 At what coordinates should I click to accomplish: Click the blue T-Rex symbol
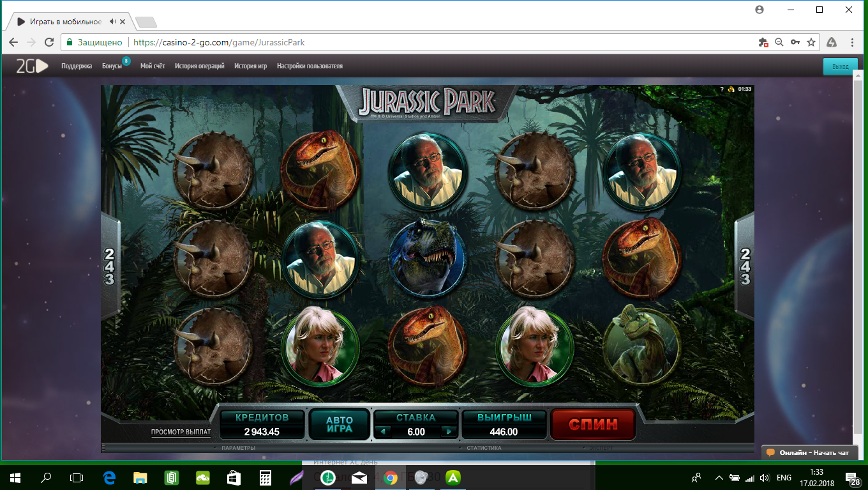point(427,258)
